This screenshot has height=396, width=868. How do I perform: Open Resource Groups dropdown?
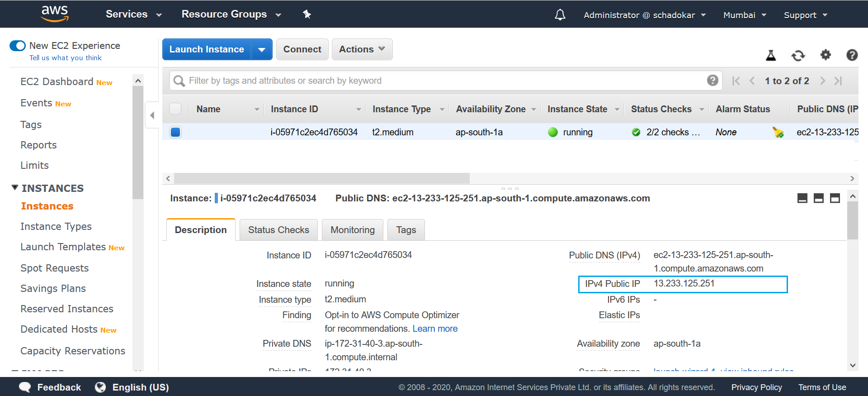point(231,14)
